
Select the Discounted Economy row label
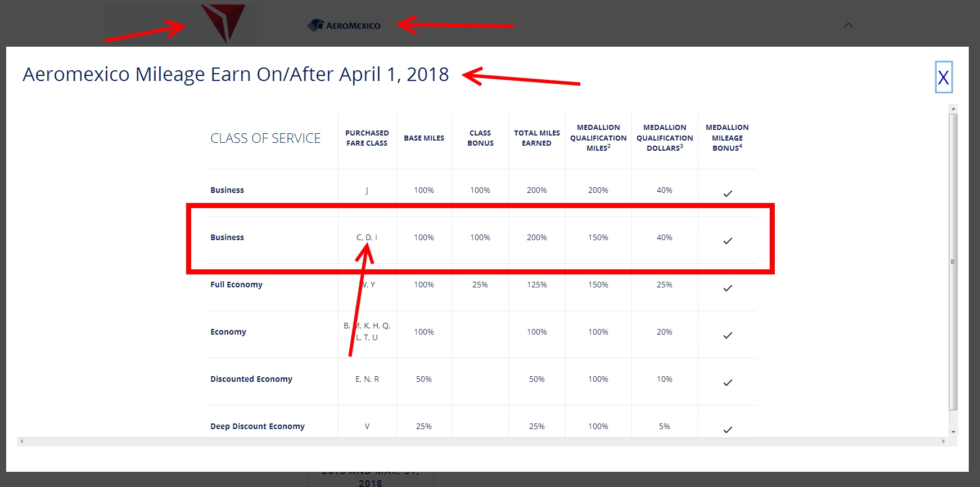point(251,379)
